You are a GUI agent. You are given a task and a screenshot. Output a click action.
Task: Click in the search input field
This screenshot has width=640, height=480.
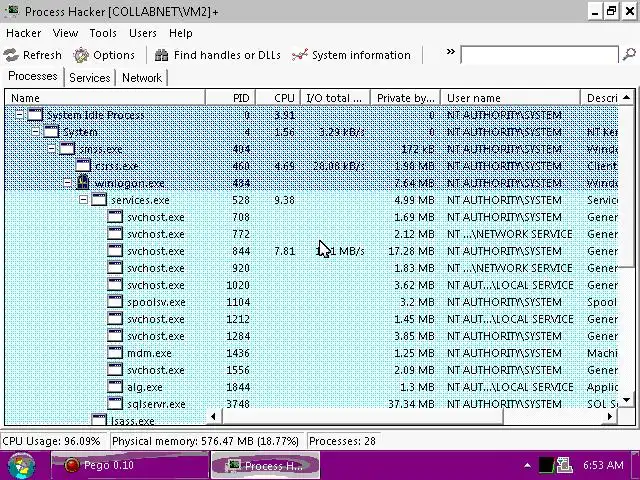(x=539, y=55)
